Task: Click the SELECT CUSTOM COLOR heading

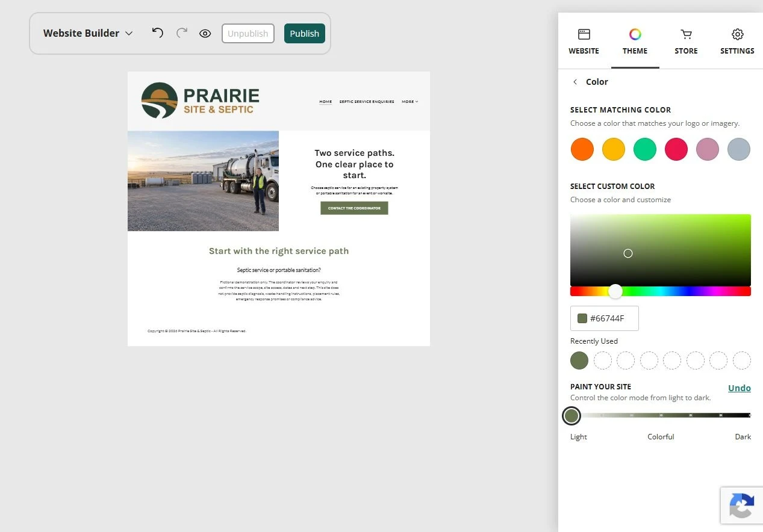Action: click(x=612, y=187)
